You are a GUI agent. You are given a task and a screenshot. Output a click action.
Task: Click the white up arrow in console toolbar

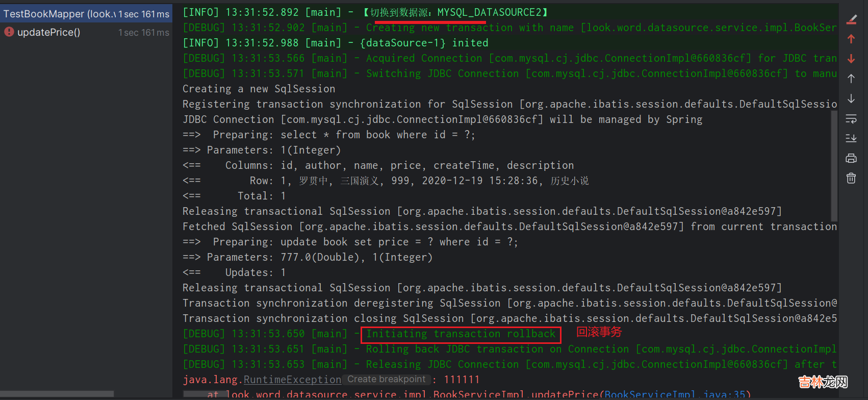point(851,79)
